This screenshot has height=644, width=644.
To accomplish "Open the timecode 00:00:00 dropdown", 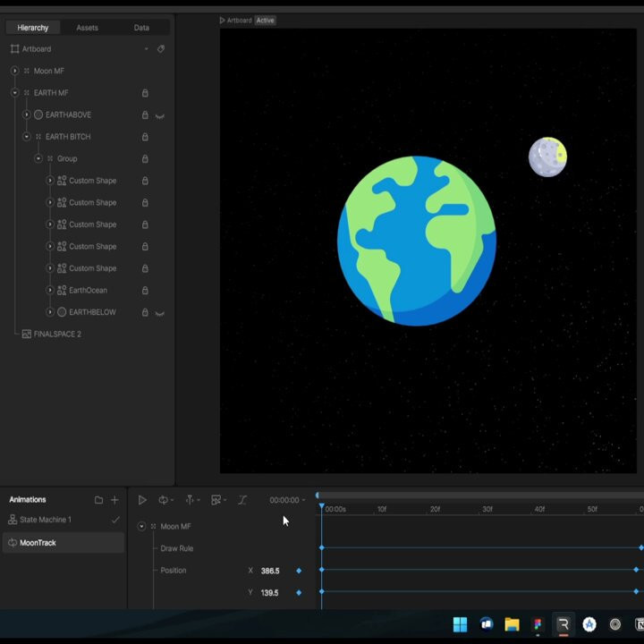I will 288,500.
